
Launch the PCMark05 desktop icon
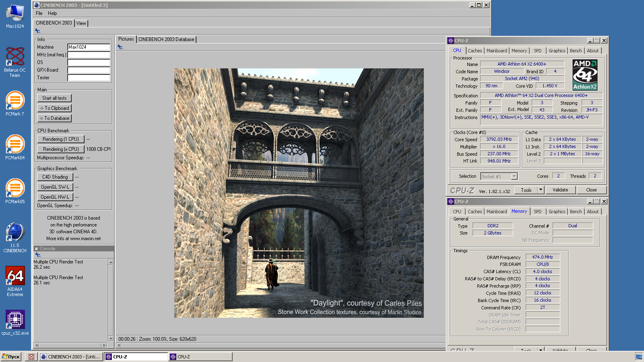[x=15, y=191]
